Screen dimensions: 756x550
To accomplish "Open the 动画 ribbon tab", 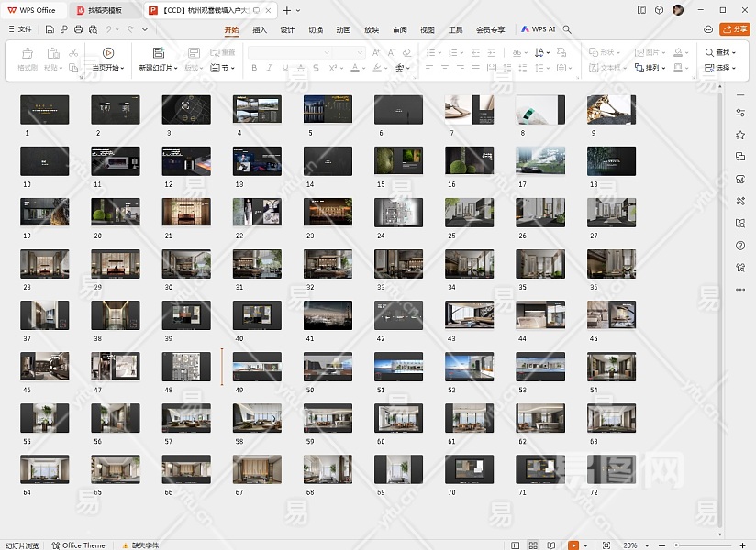I will (x=343, y=29).
